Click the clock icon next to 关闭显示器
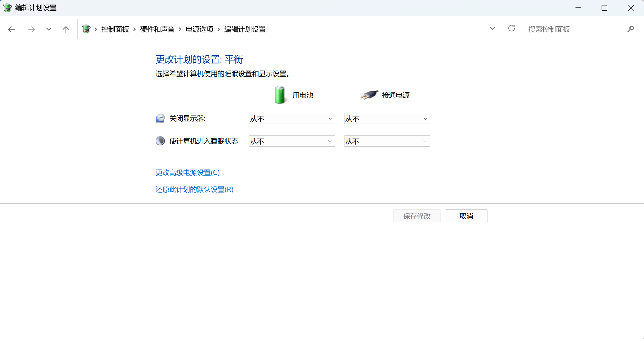644x339 pixels. pyautogui.click(x=160, y=118)
